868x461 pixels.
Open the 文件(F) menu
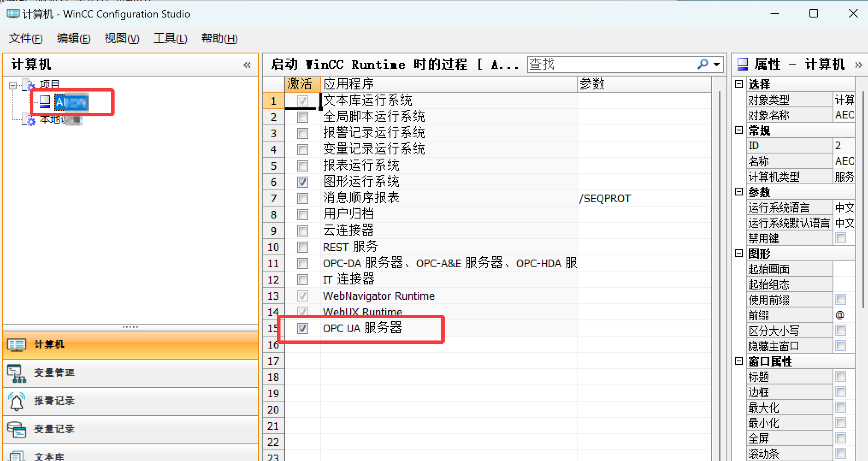[26, 38]
